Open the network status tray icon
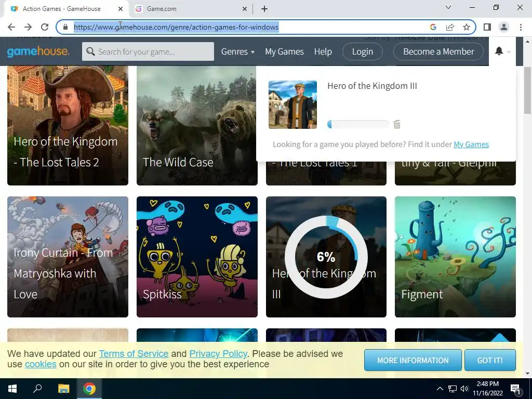The image size is (532, 399). coord(453,389)
